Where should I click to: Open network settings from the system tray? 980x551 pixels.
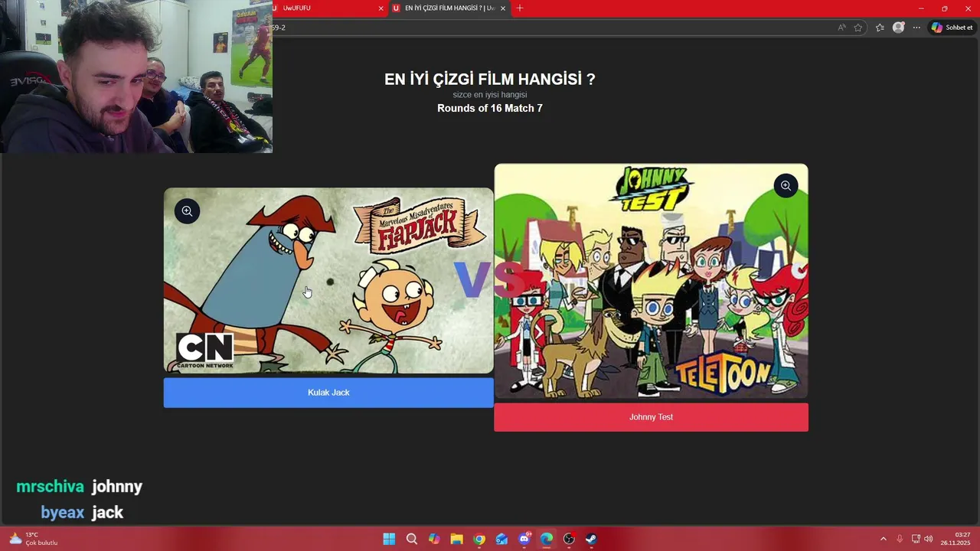916,539
